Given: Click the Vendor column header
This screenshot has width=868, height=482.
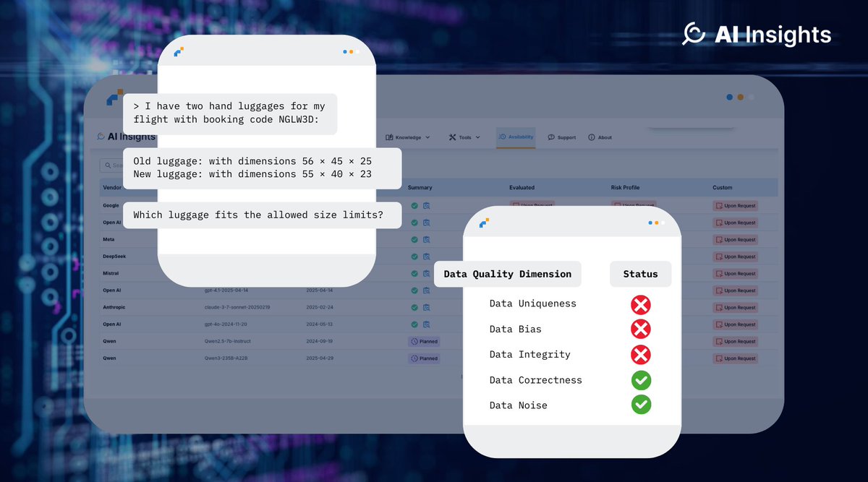Looking at the screenshot, I should pyautogui.click(x=111, y=188).
